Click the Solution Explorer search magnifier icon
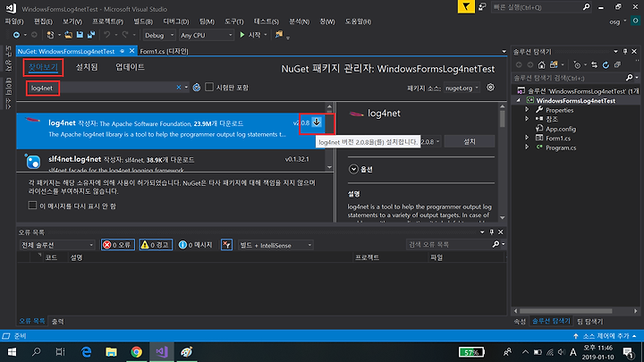The image size is (644, 362). (x=629, y=78)
